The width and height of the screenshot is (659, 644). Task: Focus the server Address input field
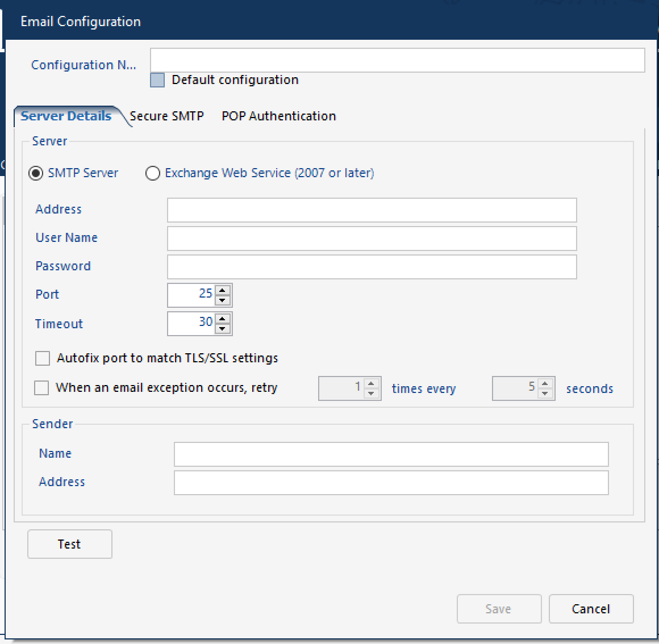(x=372, y=210)
